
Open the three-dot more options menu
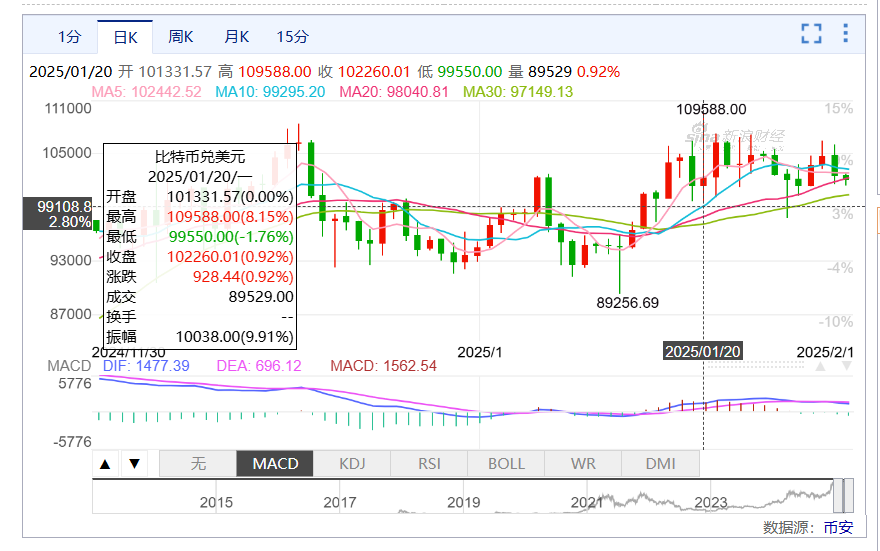click(x=845, y=33)
